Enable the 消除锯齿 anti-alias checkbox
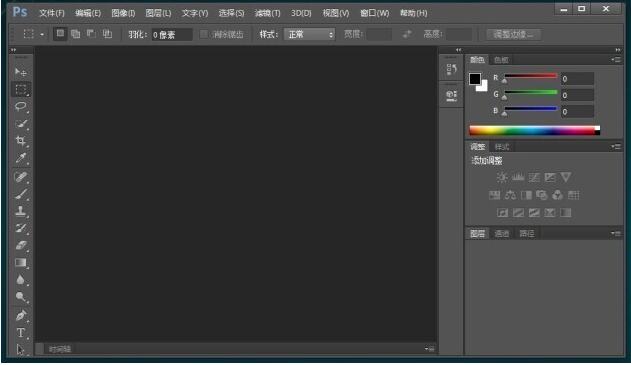 point(204,34)
